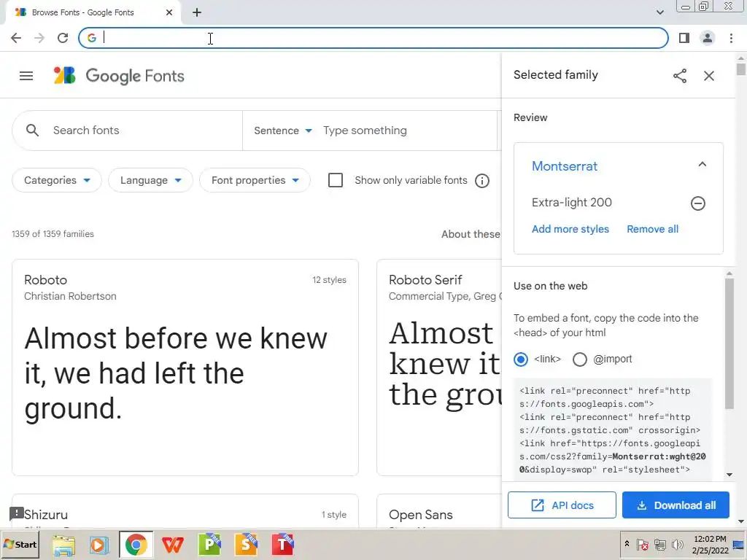The height and width of the screenshot is (560, 747).
Task: Open a new browser tab
Action: coord(197,12)
